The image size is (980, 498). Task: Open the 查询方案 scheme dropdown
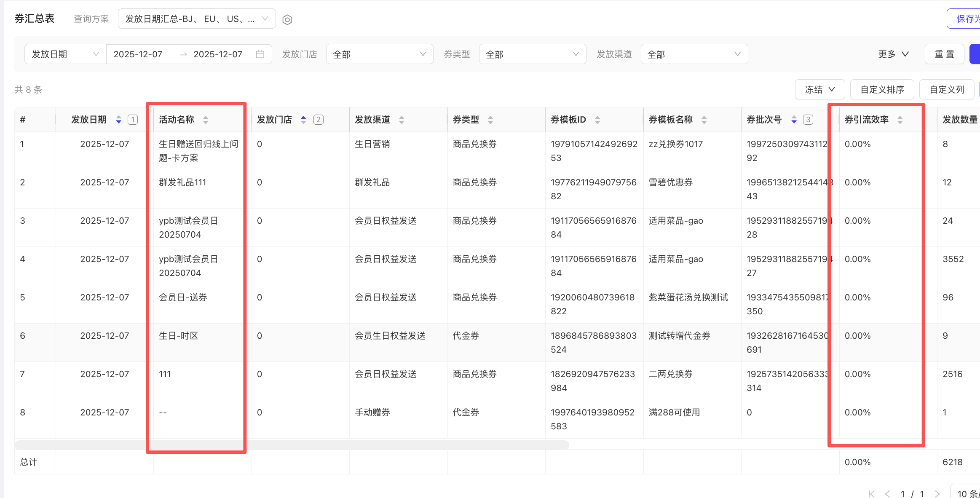click(x=197, y=19)
